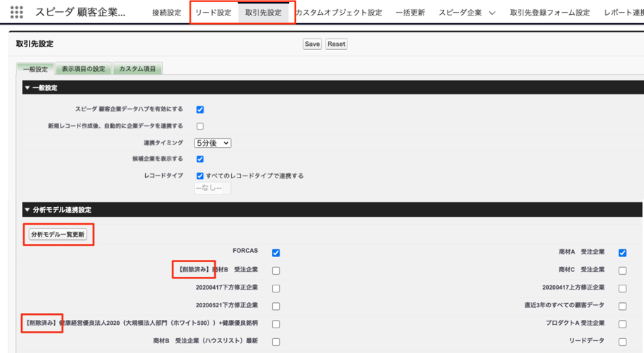Expand the スピーダ企業 dropdown chevron

pos(492,13)
